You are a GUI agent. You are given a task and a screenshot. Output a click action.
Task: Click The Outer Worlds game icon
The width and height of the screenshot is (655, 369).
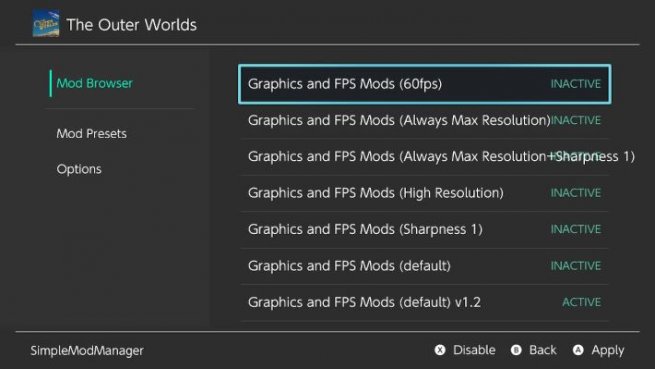pyautogui.click(x=46, y=24)
